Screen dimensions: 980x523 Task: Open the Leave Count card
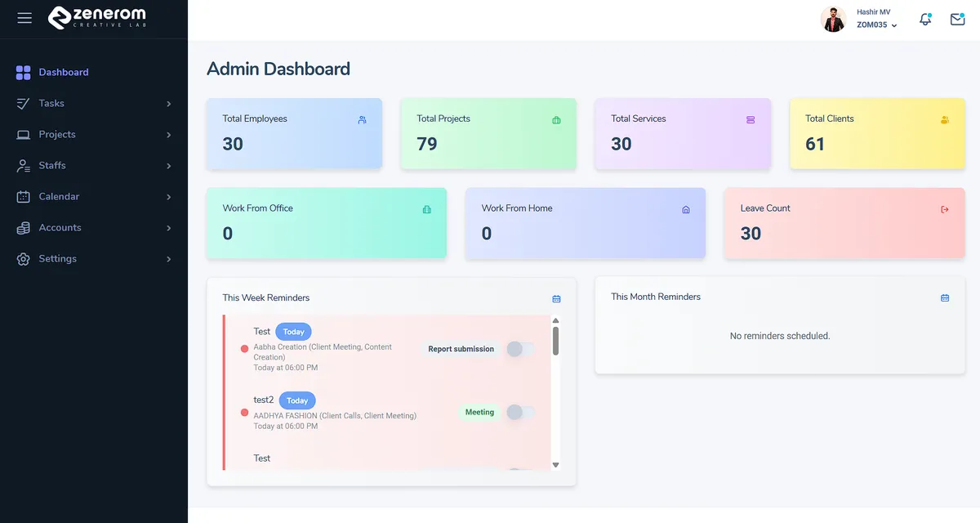pyautogui.click(x=844, y=223)
